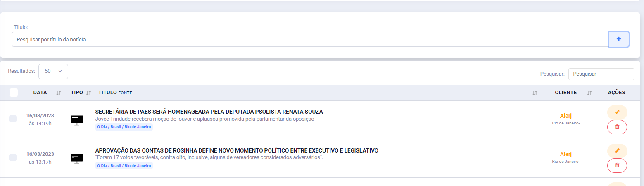The height and width of the screenshot is (186, 644).
Task: Sort by DATA column arrows
Action: click(59, 93)
